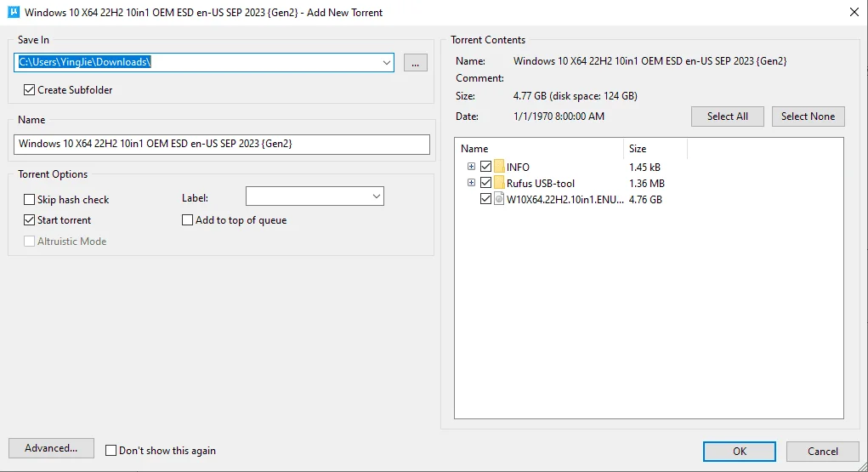This screenshot has width=868, height=472.
Task: Click the Cancel button
Action: point(823,451)
